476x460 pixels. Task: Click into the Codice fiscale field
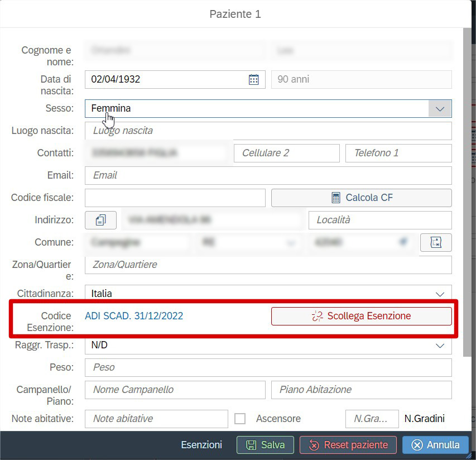coord(175,198)
